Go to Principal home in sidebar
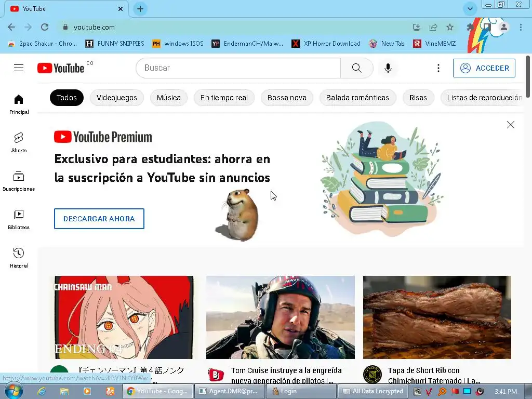This screenshot has width=532, height=399. (x=19, y=104)
